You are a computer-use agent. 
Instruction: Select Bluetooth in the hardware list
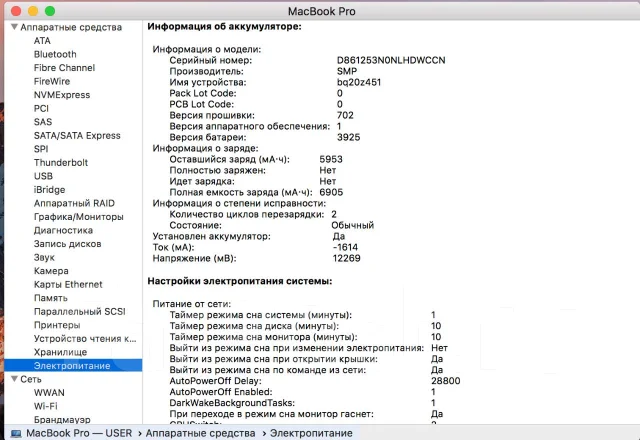[55, 54]
